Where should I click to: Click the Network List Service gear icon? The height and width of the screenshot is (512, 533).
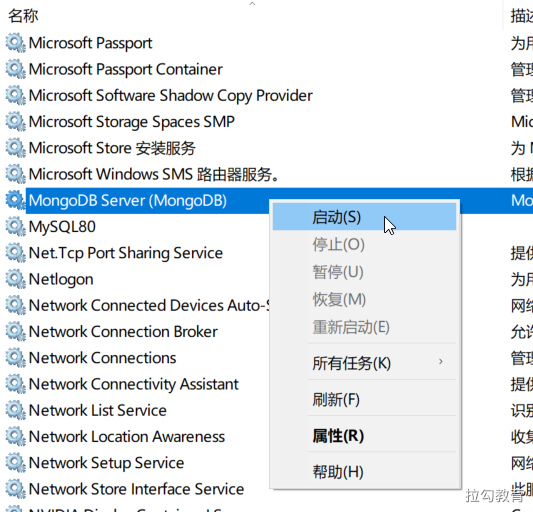coord(16,410)
